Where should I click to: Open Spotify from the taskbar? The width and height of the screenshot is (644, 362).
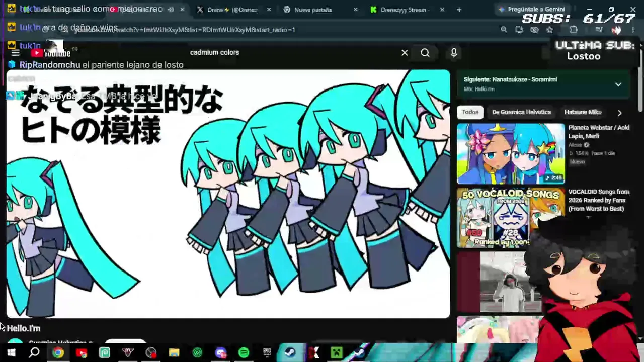click(x=244, y=353)
